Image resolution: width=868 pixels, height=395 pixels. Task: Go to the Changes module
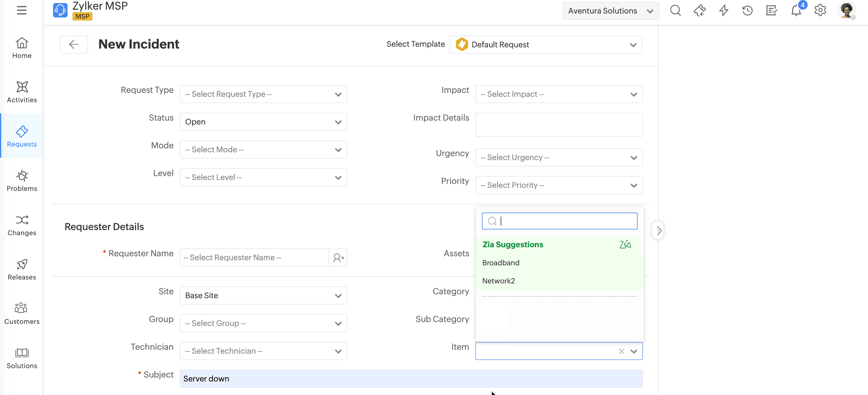[x=22, y=225]
